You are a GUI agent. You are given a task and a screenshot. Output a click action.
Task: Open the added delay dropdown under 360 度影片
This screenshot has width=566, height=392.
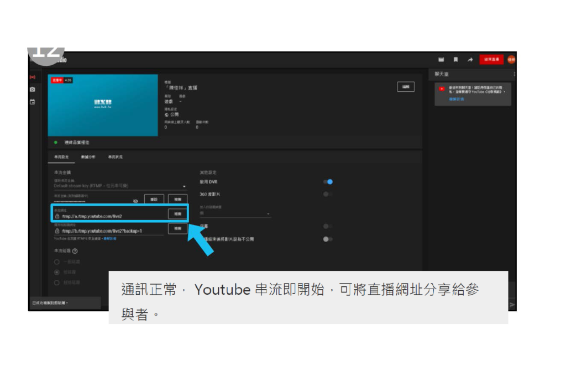pyautogui.click(x=268, y=213)
